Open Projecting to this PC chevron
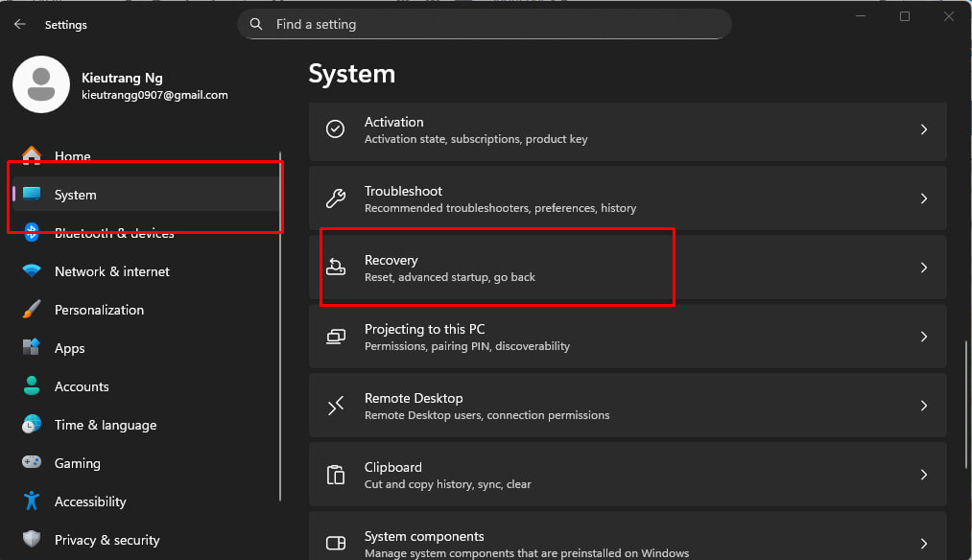This screenshot has height=560, width=972. coord(923,337)
